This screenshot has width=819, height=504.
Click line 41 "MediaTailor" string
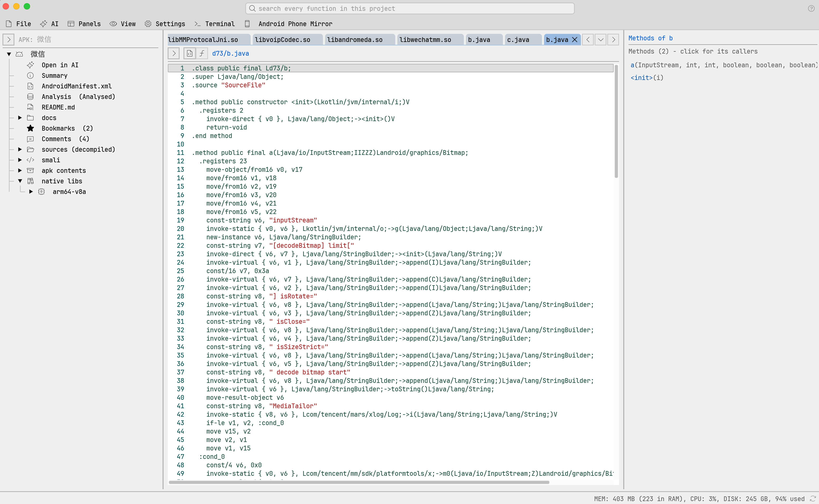[x=293, y=406]
